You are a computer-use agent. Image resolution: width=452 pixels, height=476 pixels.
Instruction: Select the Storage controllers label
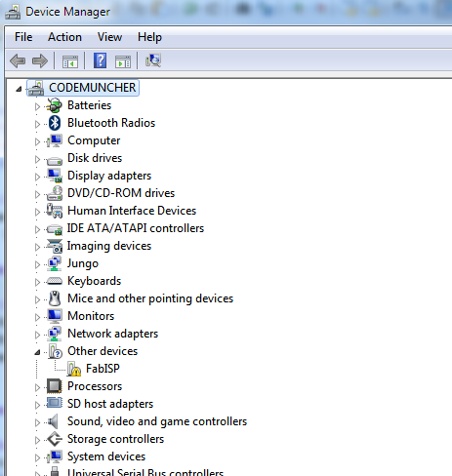click(115, 439)
